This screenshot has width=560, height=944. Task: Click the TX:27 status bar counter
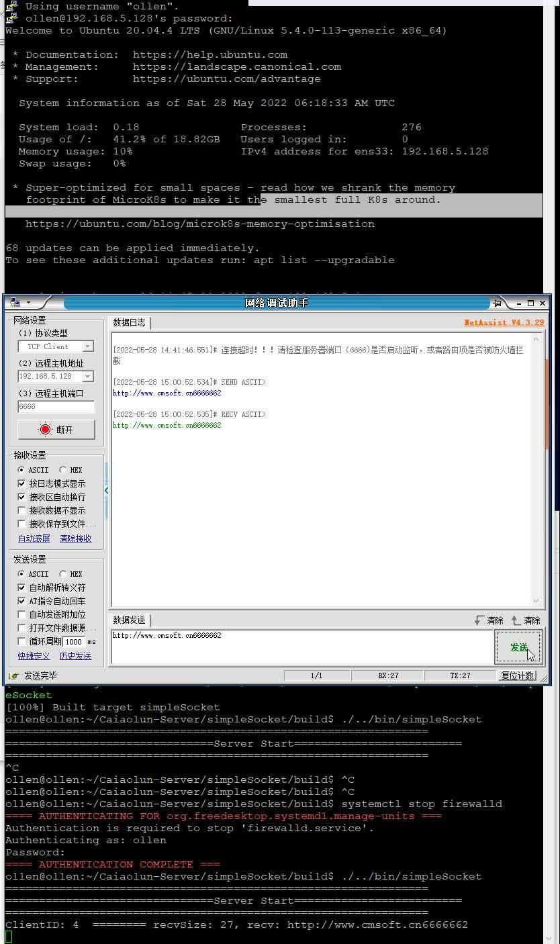coord(460,675)
